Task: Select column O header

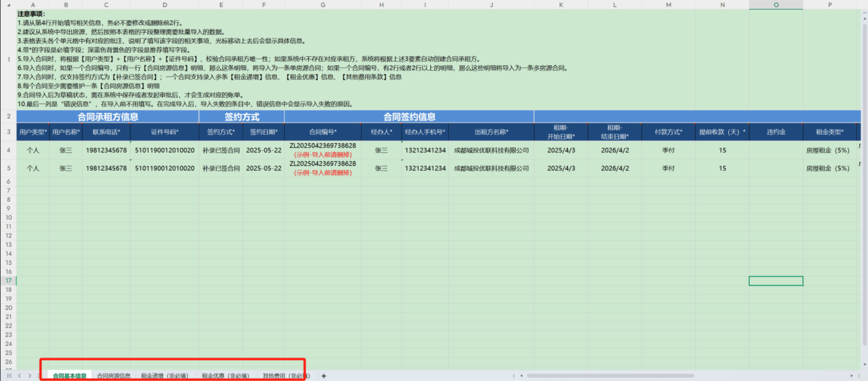Action: (776, 4)
